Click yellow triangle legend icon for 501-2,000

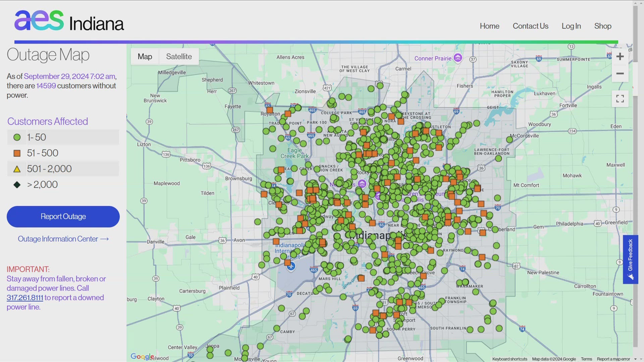pyautogui.click(x=17, y=169)
